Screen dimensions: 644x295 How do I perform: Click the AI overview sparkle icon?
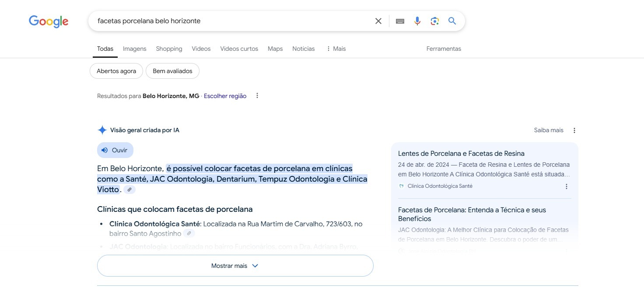(102, 130)
